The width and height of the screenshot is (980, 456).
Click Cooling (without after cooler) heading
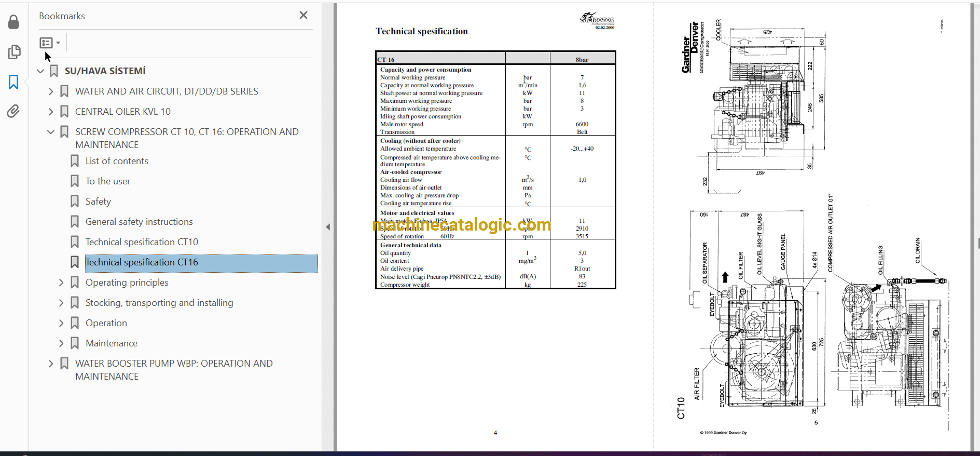pyautogui.click(x=420, y=141)
